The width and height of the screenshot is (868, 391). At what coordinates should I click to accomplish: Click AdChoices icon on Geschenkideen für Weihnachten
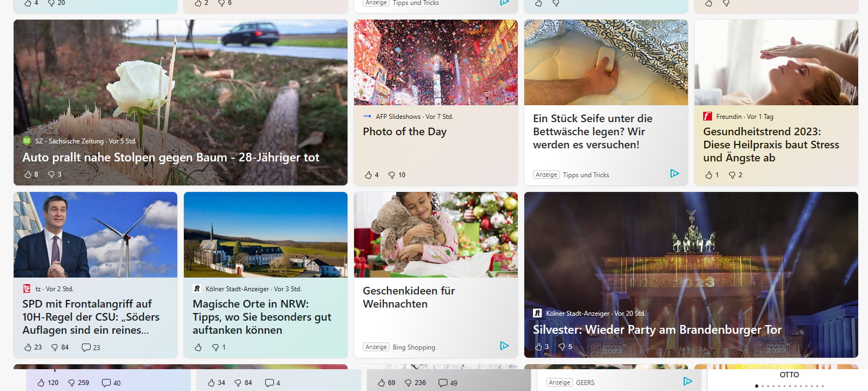pyautogui.click(x=504, y=346)
